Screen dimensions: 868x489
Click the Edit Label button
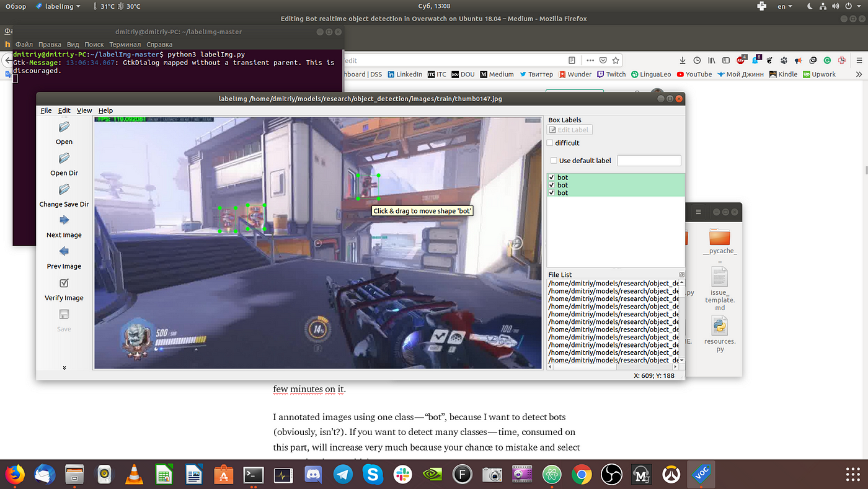[570, 130]
